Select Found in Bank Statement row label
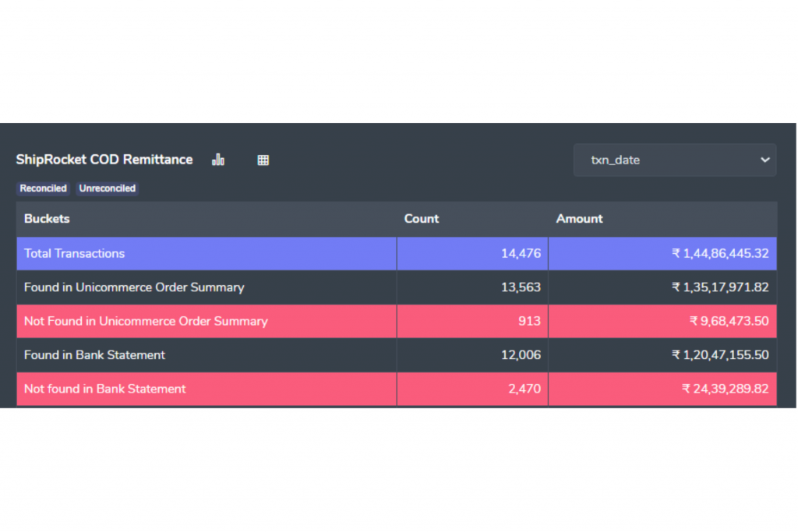Image resolution: width=798 pixels, height=532 pixels. pyautogui.click(x=94, y=355)
